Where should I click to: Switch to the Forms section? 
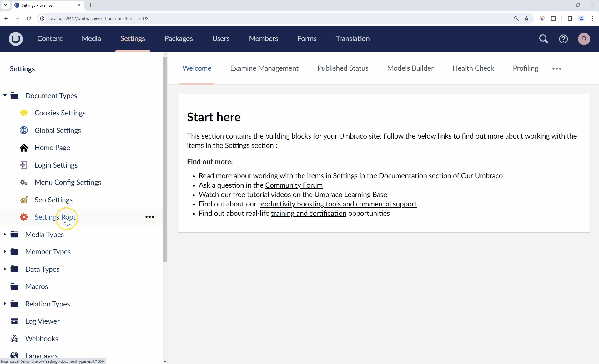307,38
